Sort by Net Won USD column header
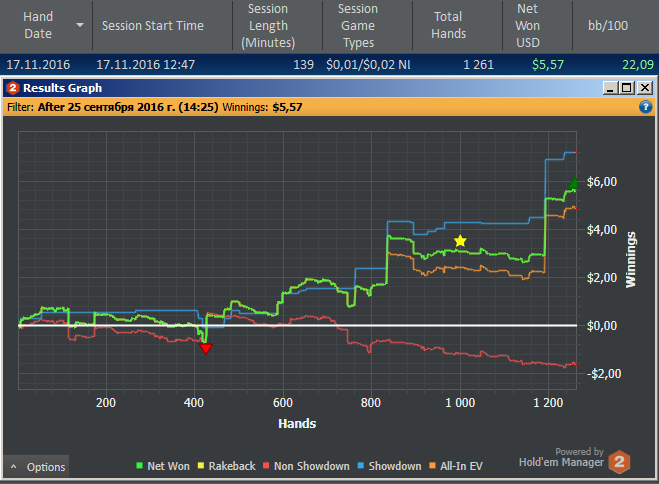Screen dimensions: 659x484 tap(537, 26)
